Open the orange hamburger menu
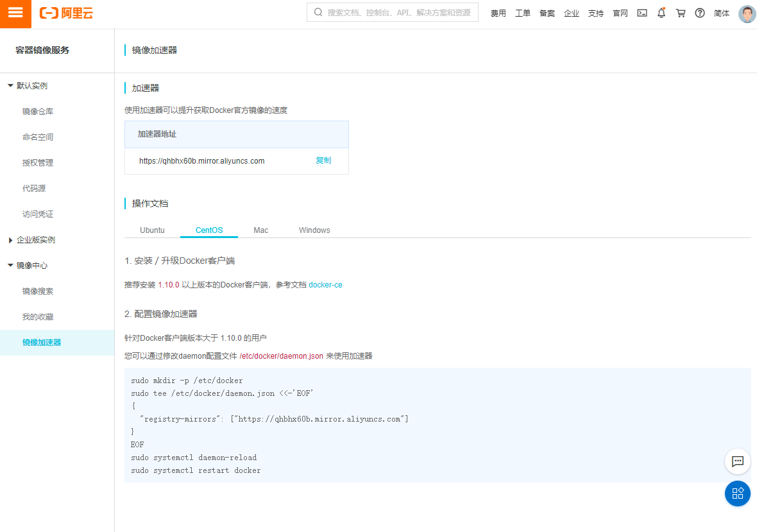 click(15, 13)
